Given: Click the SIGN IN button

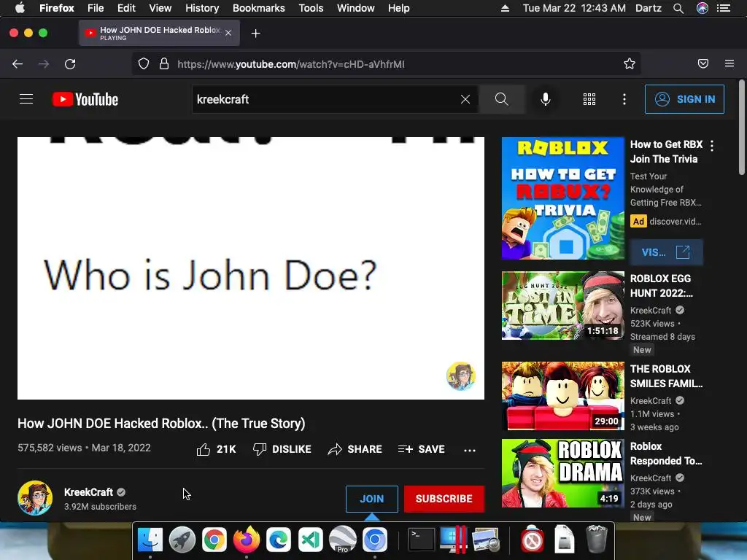Looking at the screenshot, I should click(684, 99).
